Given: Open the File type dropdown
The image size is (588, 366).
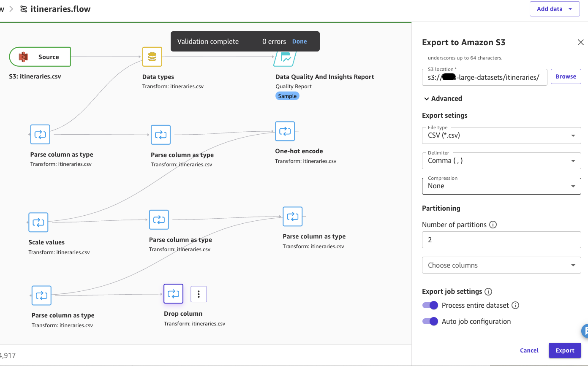Looking at the screenshot, I should (501, 136).
